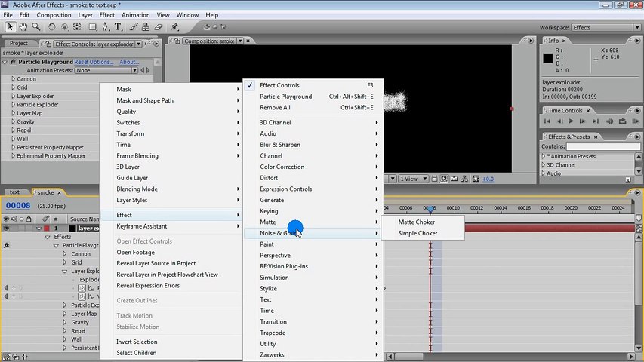The width and height of the screenshot is (644, 362).
Task: Select the Hand tool
Action: (23, 27)
